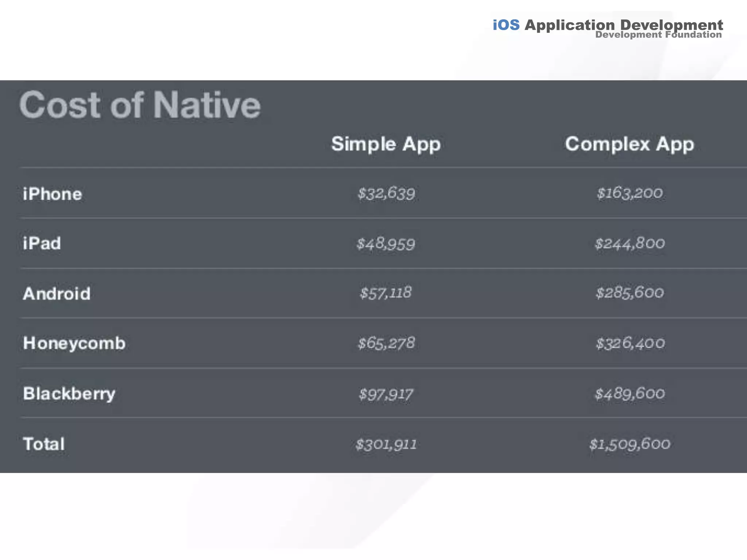747x560 pixels.
Task: Click the 'Development Foundation' subtitle
Action: click(658, 35)
